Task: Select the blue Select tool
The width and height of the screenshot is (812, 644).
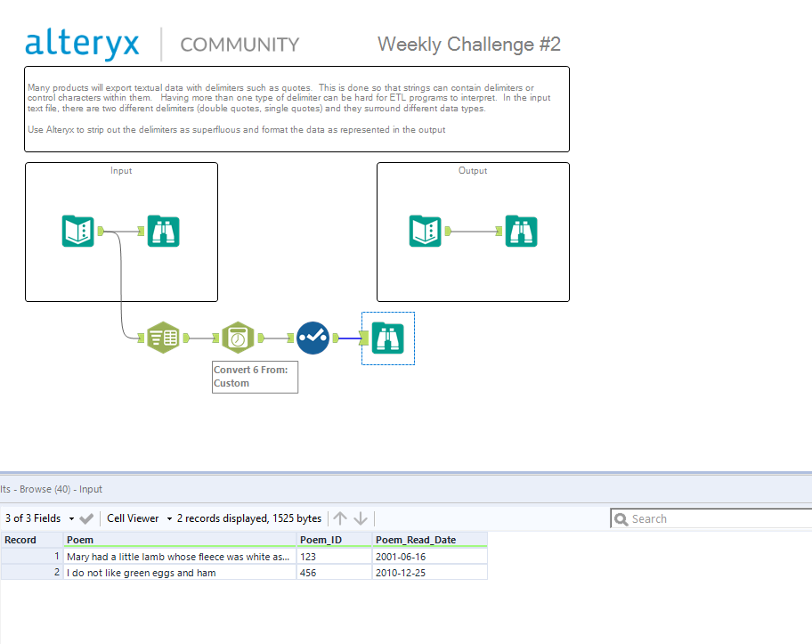Action: [x=313, y=338]
